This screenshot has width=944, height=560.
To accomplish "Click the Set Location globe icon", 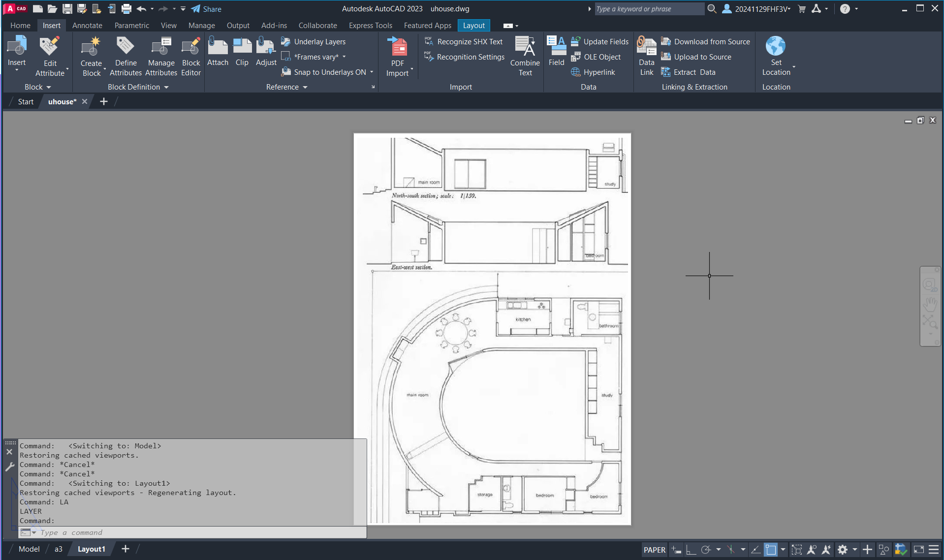I will point(776,46).
